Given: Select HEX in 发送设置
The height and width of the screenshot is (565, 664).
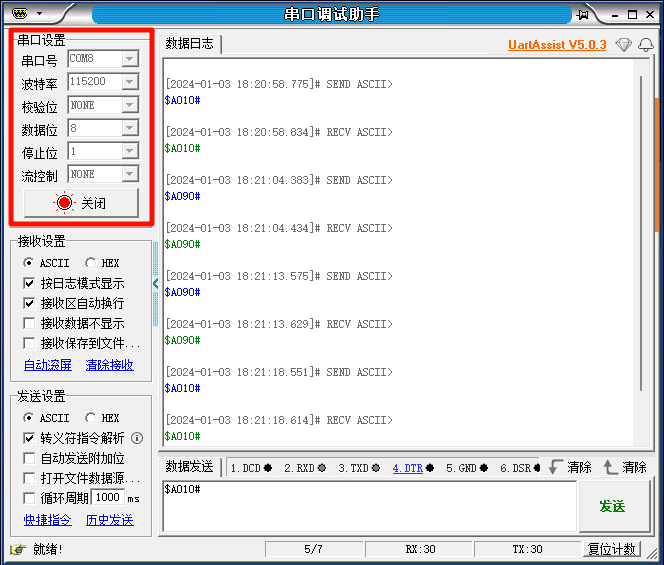Looking at the screenshot, I should 102,418.
